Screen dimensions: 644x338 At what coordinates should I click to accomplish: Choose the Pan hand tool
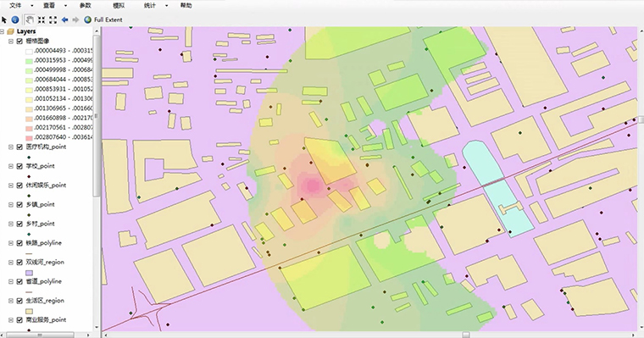[x=29, y=19]
